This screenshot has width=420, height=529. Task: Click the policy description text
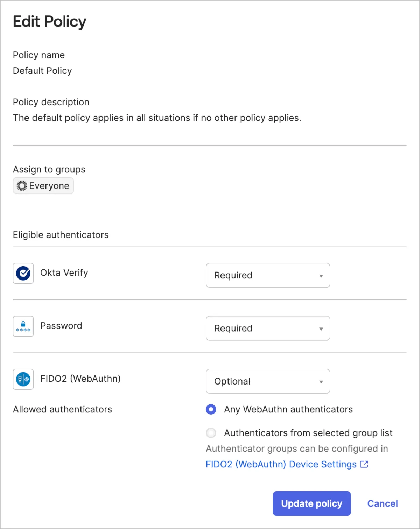(157, 118)
